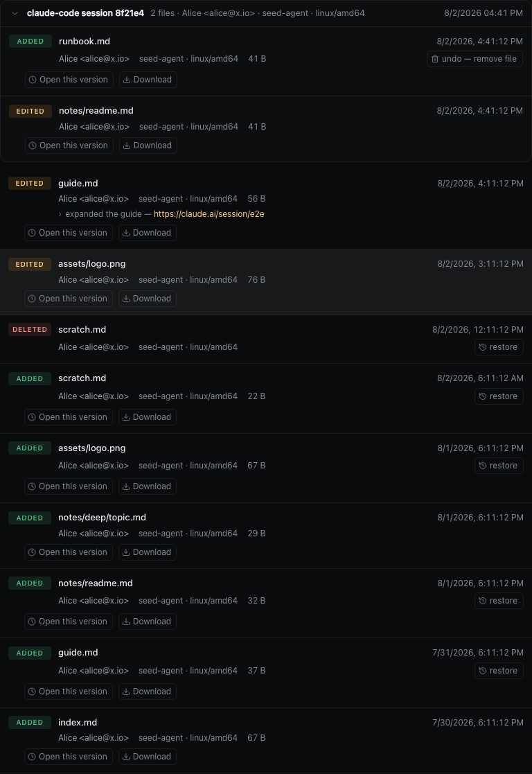
Task: Open this version of edited assets/logo.png
Action: point(68,299)
